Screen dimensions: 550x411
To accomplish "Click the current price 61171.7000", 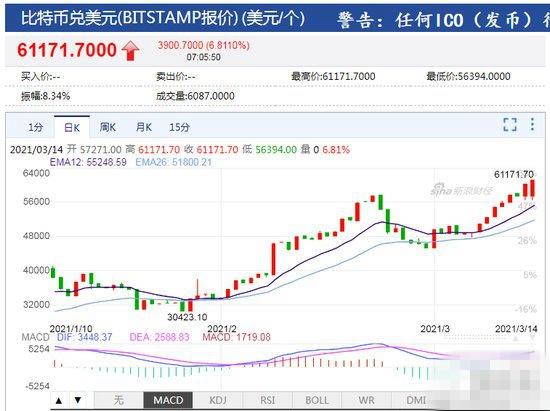I will click(x=67, y=50).
